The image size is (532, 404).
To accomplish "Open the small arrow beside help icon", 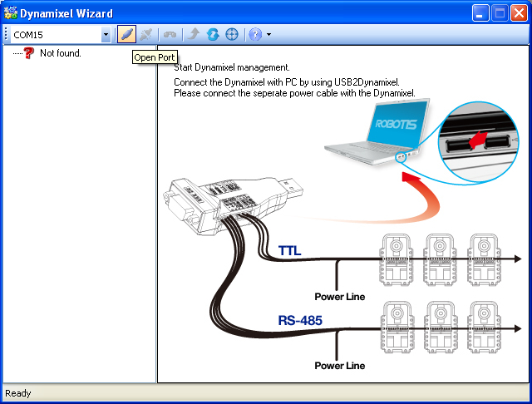I will click(x=268, y=35).
